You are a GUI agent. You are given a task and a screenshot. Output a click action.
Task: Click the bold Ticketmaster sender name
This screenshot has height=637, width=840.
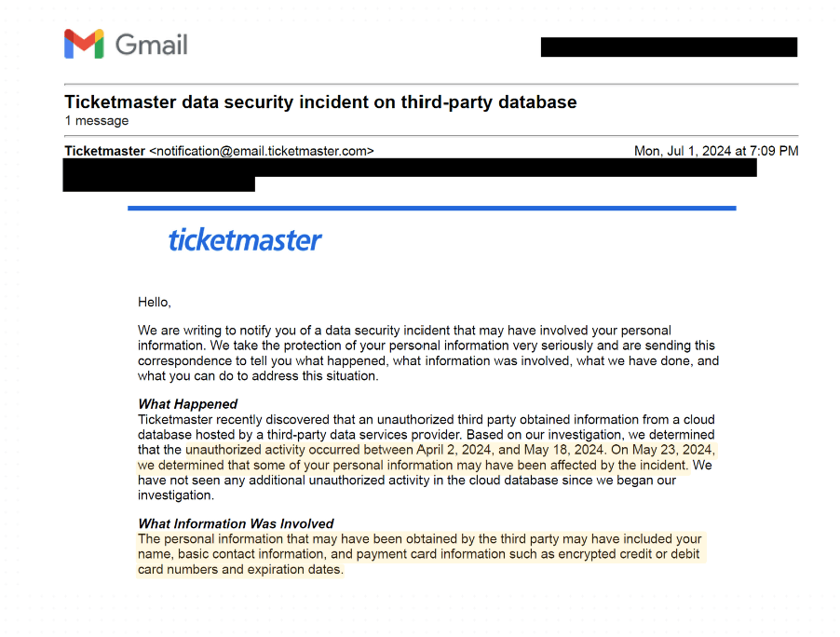(x=104, y=151)
